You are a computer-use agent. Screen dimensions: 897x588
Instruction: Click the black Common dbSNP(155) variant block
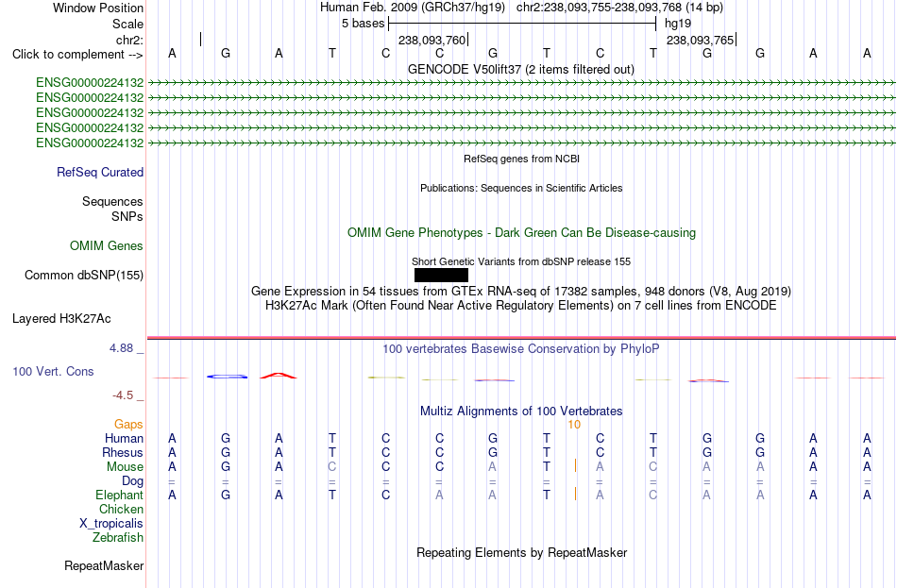[x=441, y=276]
